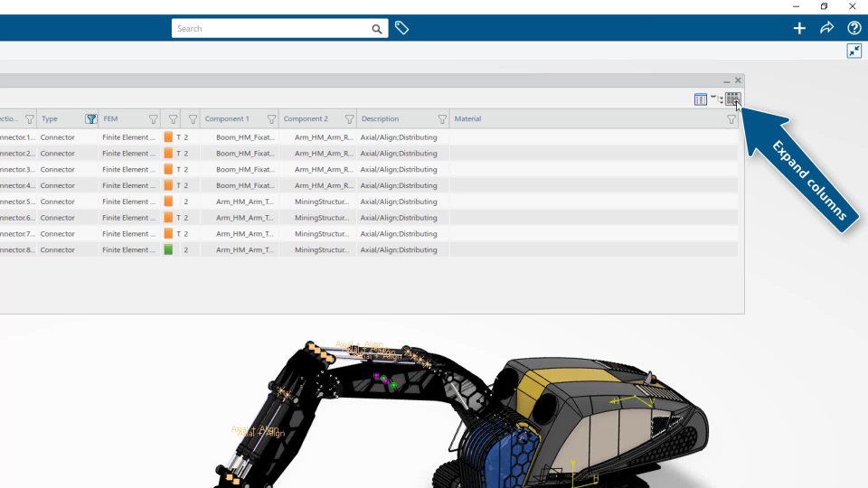Screen dimensions: 868x488
Task: Click the tag icon beside search
Action: 401,28
